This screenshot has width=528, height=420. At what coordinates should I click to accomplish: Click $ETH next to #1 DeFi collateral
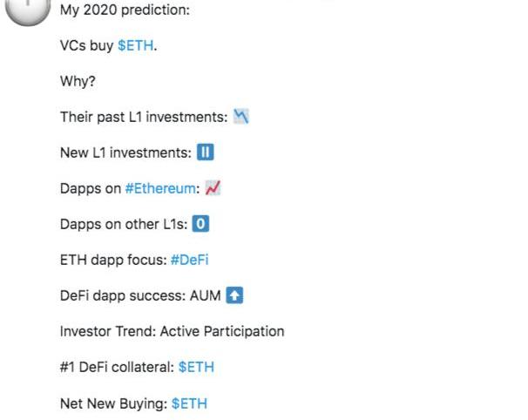pos(196,367)
